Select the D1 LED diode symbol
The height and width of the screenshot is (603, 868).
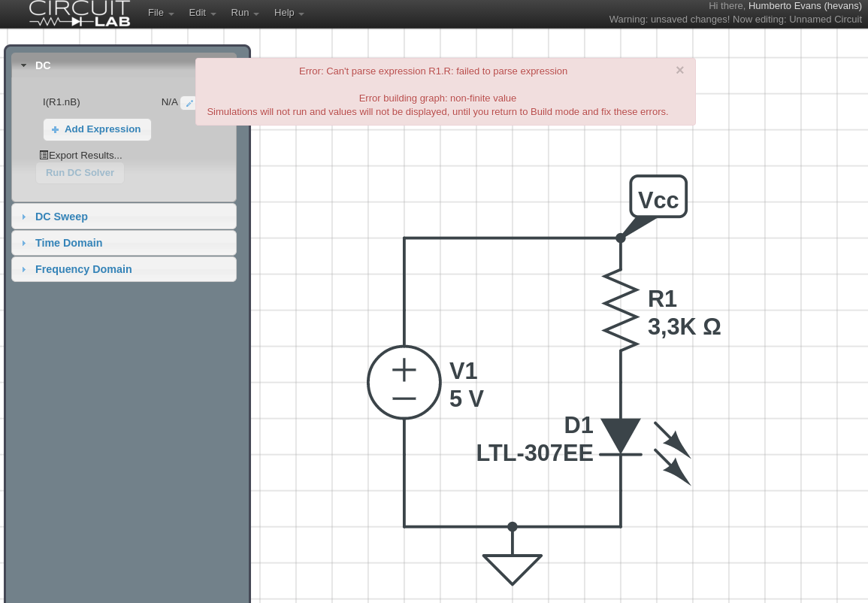point(621,438)
